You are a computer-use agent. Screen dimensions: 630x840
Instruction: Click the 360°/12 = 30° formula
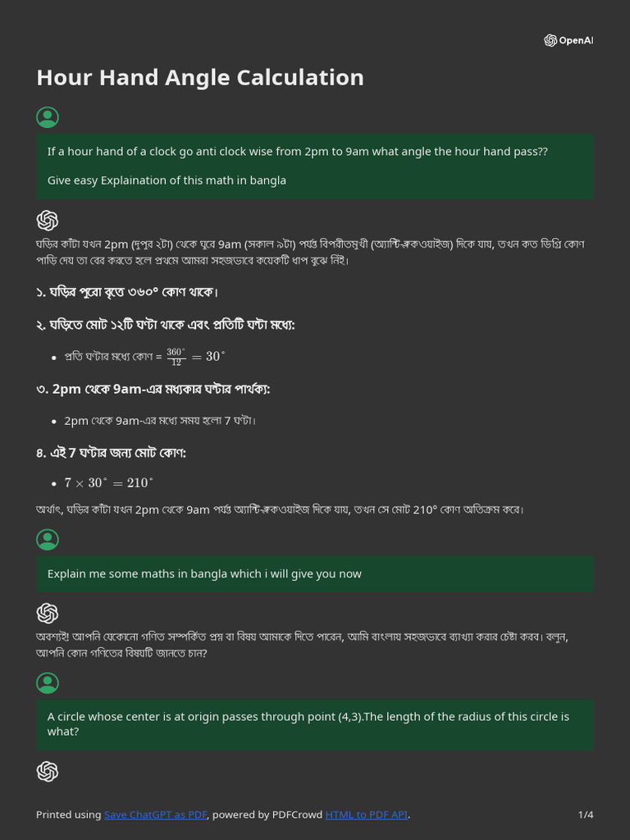[x=195, y=356]
